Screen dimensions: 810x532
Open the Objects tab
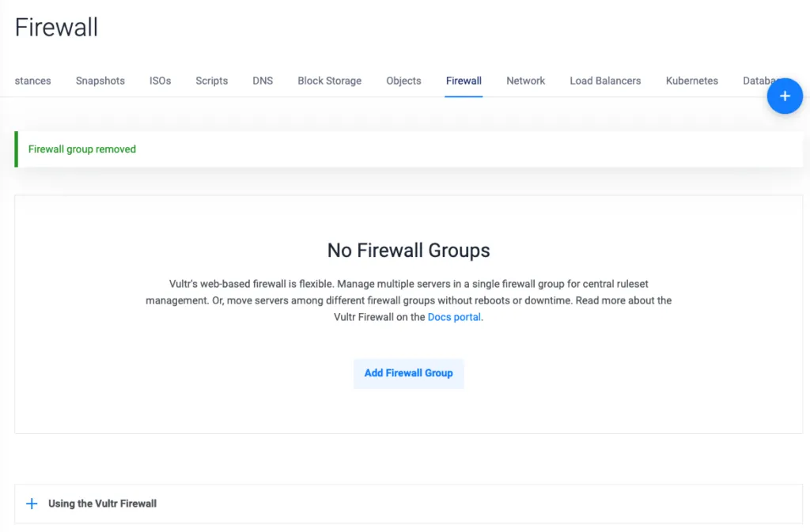coord(403,81)
